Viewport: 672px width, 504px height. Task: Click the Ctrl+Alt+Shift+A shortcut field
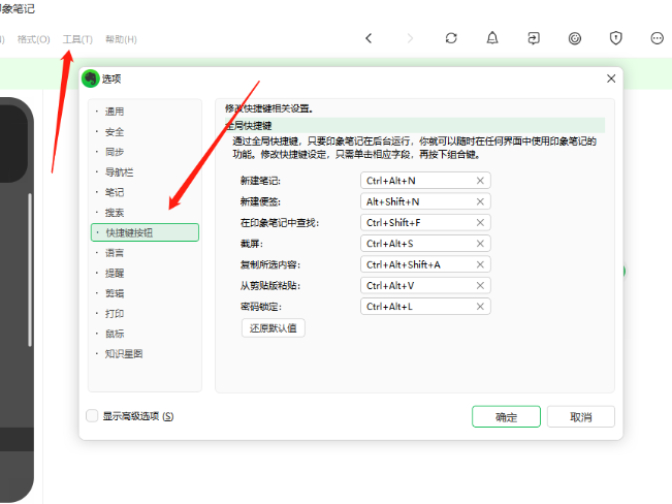point(425,265)
